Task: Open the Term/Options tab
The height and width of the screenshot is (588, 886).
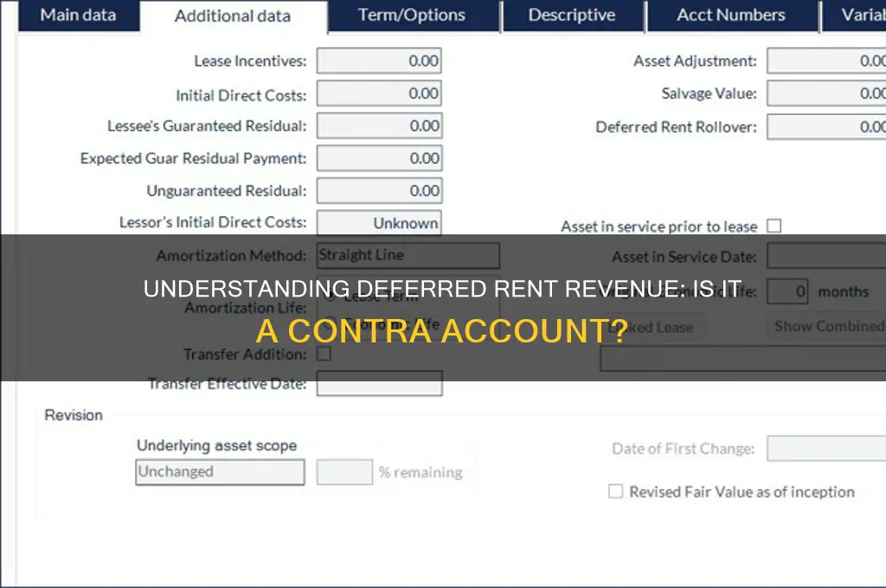Action: [x=413, y=16]
